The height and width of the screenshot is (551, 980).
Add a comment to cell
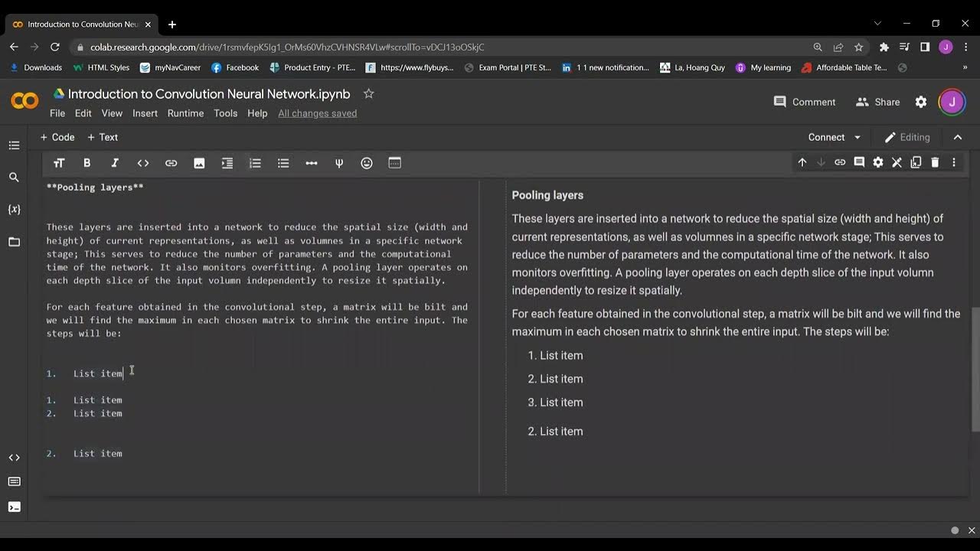[x=859, y=162]
